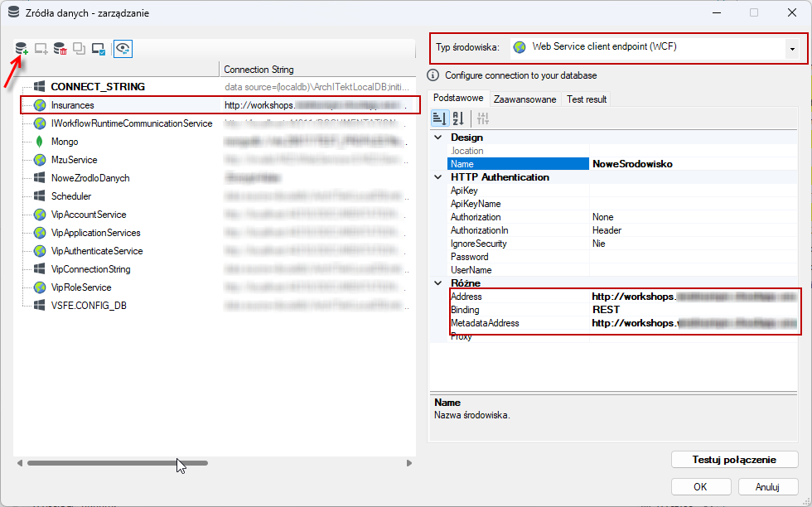Viewport: 812px width, 507px height.
Task: Select VipAccountService in the list
Action: (x=89, y=215)
